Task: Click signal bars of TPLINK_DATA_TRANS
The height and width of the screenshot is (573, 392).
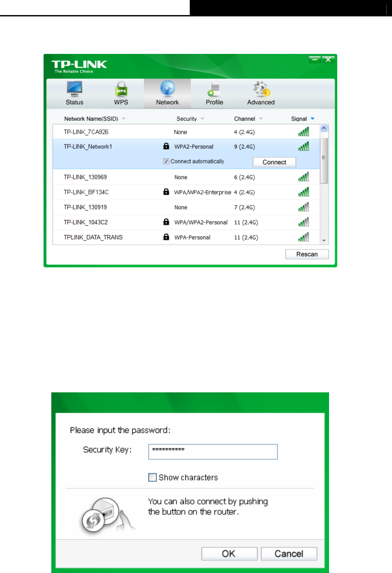Action: [x=304, y=237]
